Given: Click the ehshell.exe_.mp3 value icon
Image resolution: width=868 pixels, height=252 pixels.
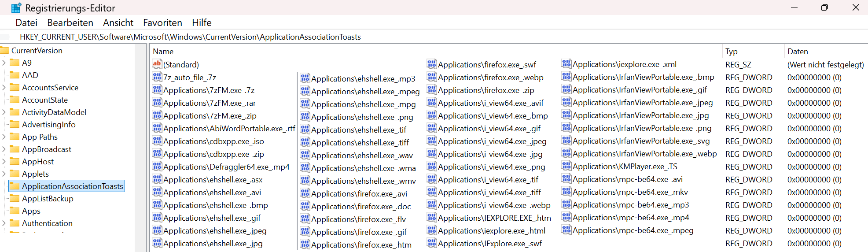Looking at the screenshot, I should [x=305, y=78].
